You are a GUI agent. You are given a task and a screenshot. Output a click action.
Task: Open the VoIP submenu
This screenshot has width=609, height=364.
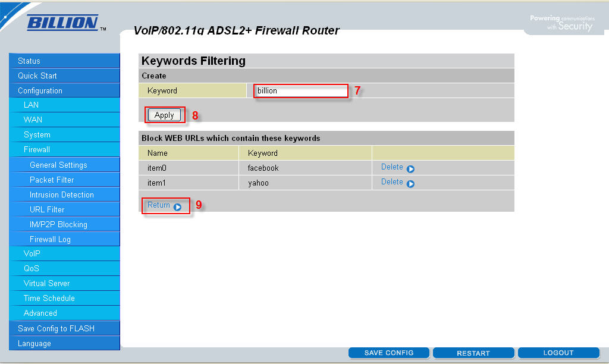64,254
